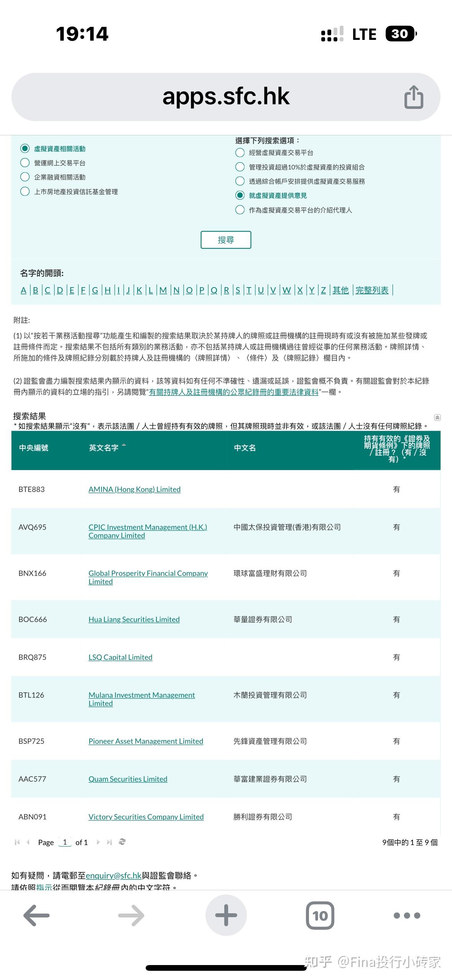This screenshot has height=980, width=452.
Task: Open Pioneer Asset Management Limited record
Action: coord(146,741)
